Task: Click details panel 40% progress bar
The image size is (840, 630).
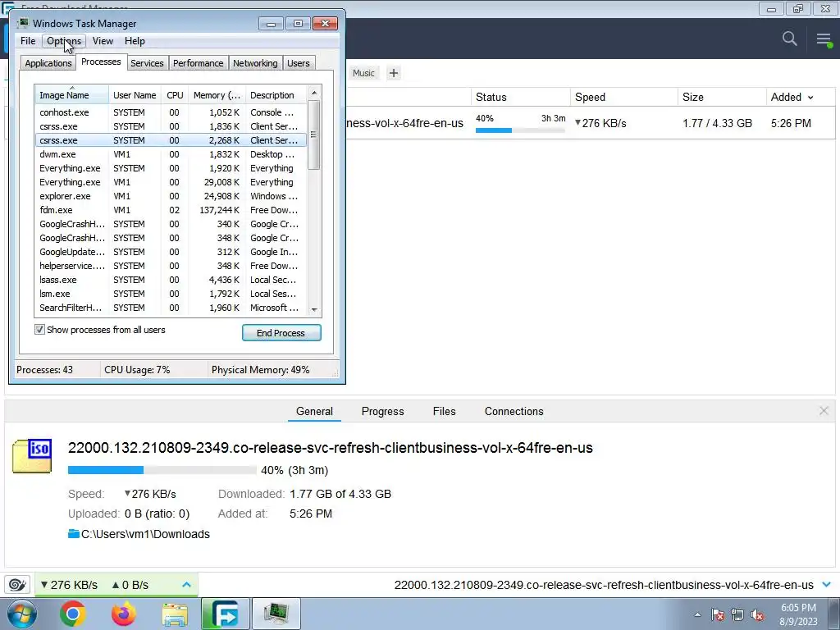Action: [x=162, y=470]
